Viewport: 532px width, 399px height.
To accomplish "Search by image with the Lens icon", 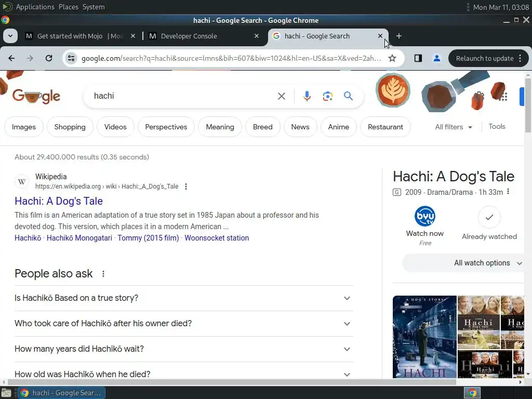I will click(327, 96).
